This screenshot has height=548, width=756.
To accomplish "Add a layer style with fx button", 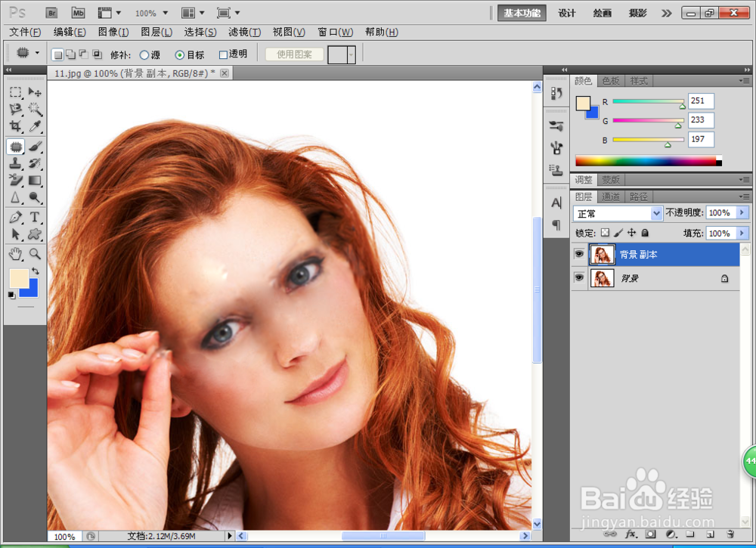I will tap(631, 534).
